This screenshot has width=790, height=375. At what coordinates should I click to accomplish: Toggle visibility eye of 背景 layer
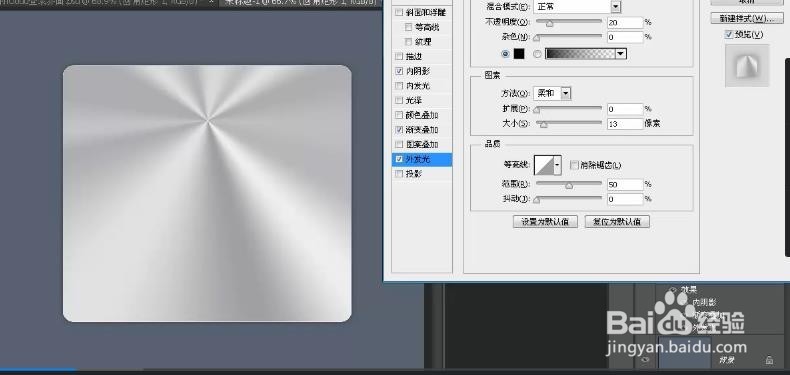coord(646,360)
